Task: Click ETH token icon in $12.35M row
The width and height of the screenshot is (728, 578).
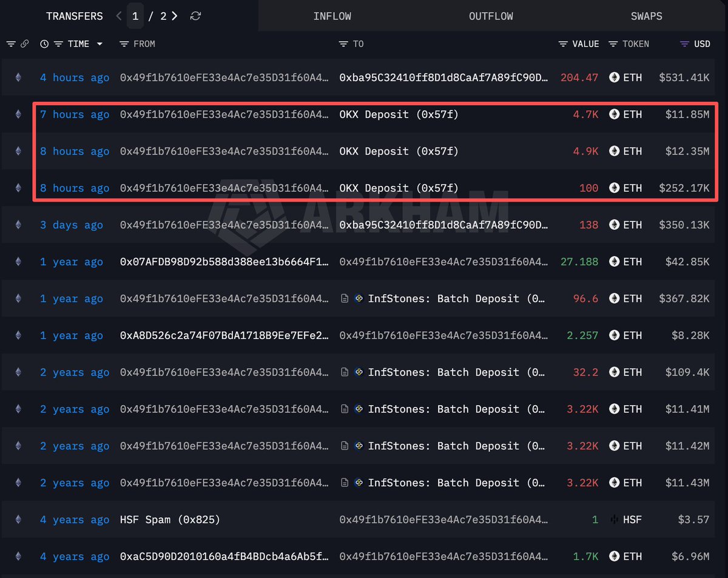Action: tap(614, 152)
